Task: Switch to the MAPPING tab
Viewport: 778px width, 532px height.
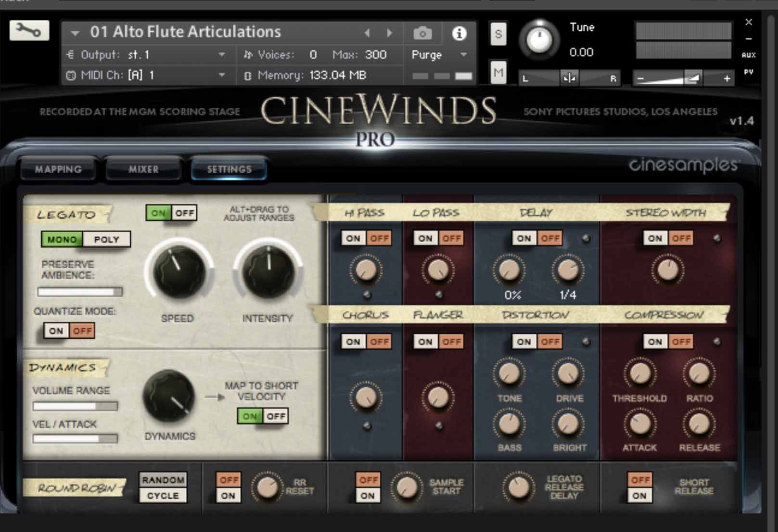Action: tap(58, 169)
